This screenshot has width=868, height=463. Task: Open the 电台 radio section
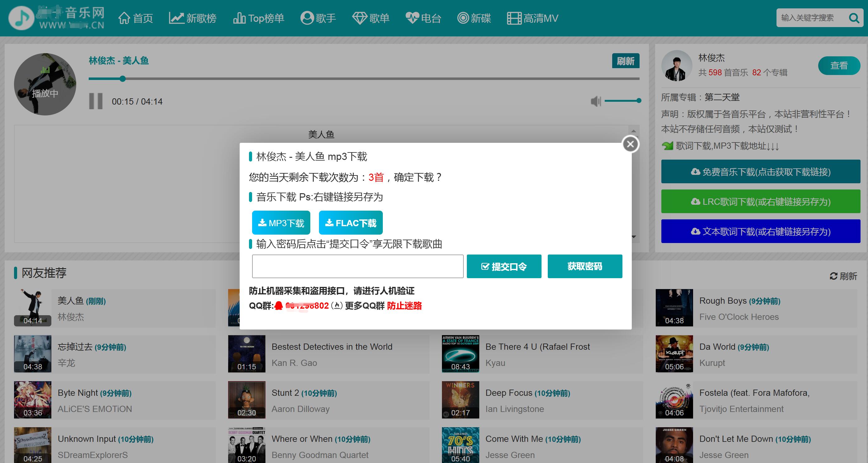click(423, 18)
